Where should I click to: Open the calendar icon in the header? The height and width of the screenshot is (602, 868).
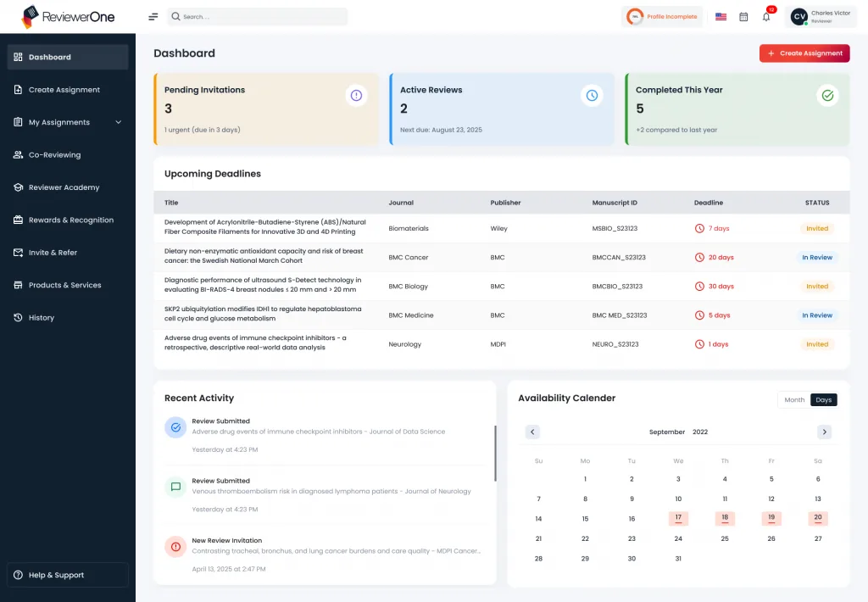tap(743, 16)
